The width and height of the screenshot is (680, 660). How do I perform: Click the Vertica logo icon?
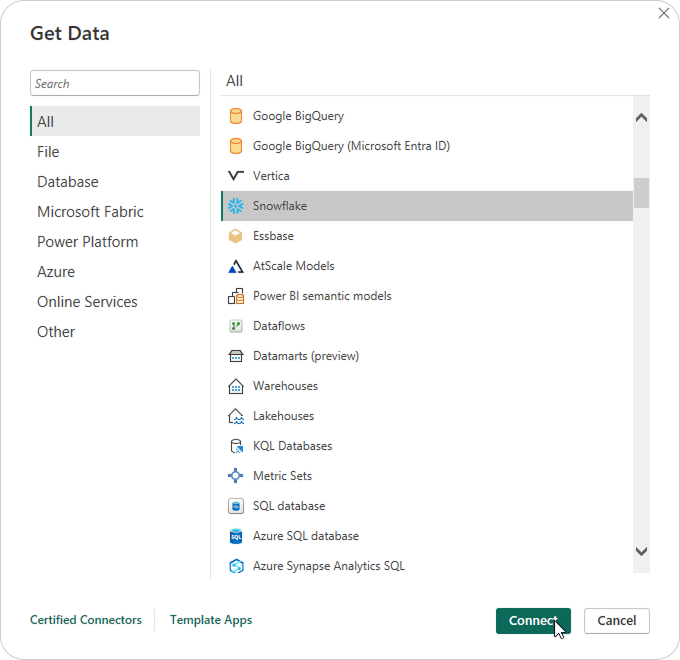point(236,176)
